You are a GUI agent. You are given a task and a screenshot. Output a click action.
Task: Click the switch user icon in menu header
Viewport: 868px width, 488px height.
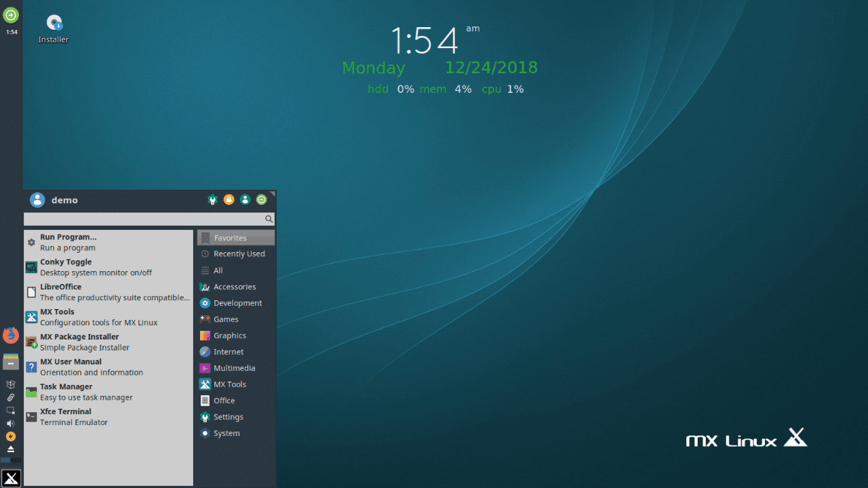point(245,200)
